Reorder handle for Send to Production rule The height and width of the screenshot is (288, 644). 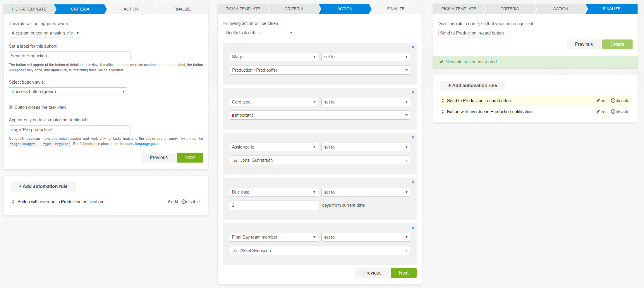442,101
